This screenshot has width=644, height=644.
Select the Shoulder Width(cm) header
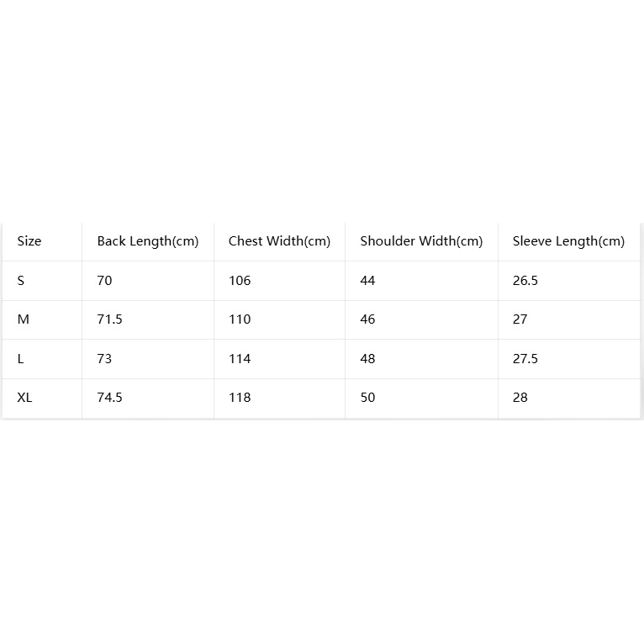421,241
